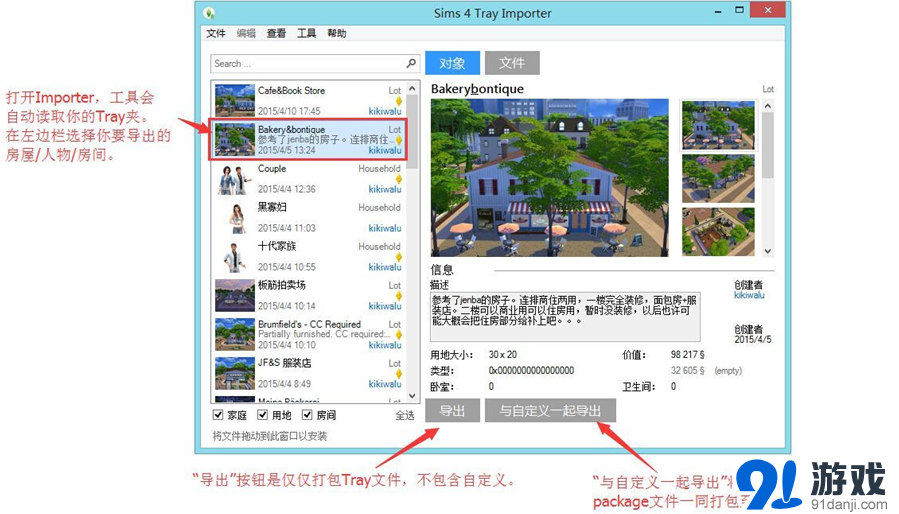Select the Couple household thumbnail
The height and width of the screenshot is (514, 899).
coord(235,178)
